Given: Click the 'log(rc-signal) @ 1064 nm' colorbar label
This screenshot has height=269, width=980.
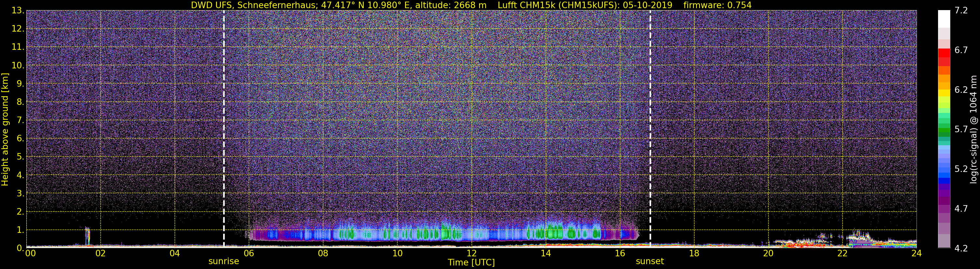Looking at the screenshot, I should pos(973,129).
